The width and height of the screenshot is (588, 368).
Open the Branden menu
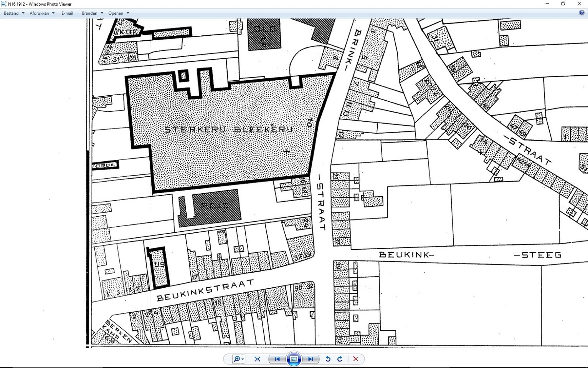pos(89,13)
